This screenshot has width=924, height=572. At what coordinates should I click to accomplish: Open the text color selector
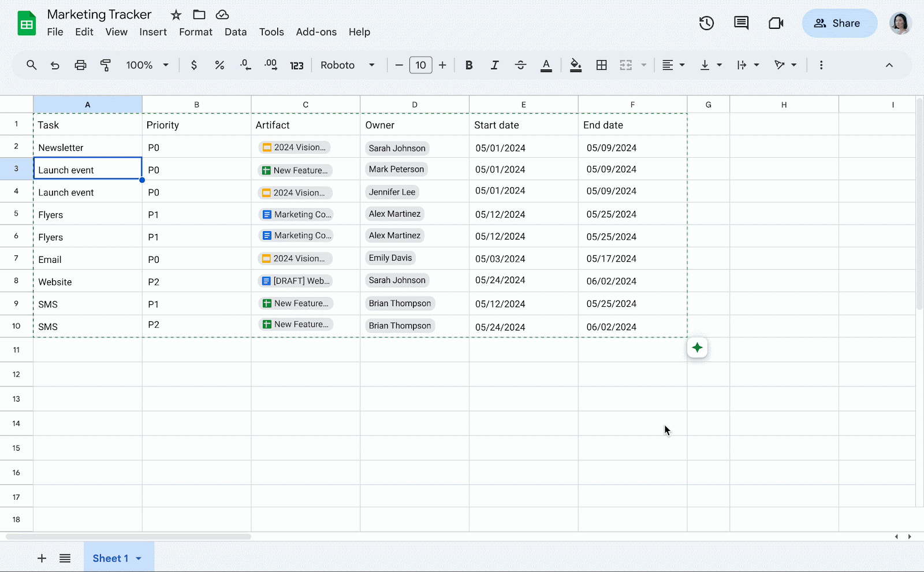(546, 65)
